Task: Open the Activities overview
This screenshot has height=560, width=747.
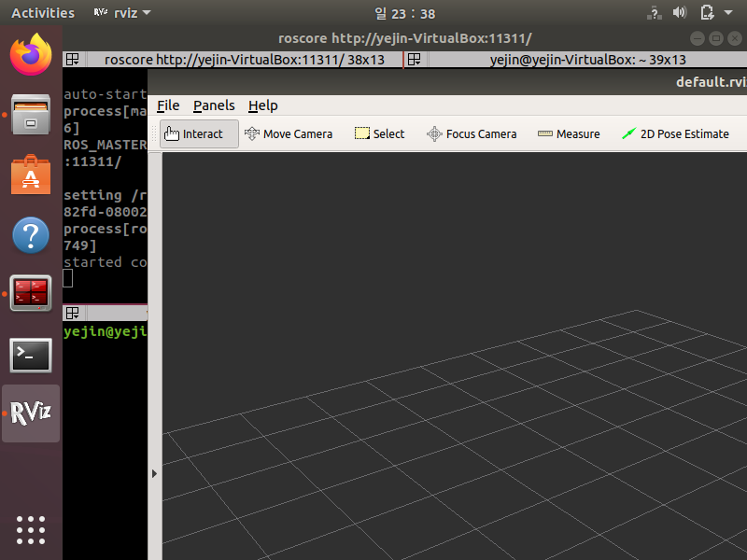Action: pos(43,13)
